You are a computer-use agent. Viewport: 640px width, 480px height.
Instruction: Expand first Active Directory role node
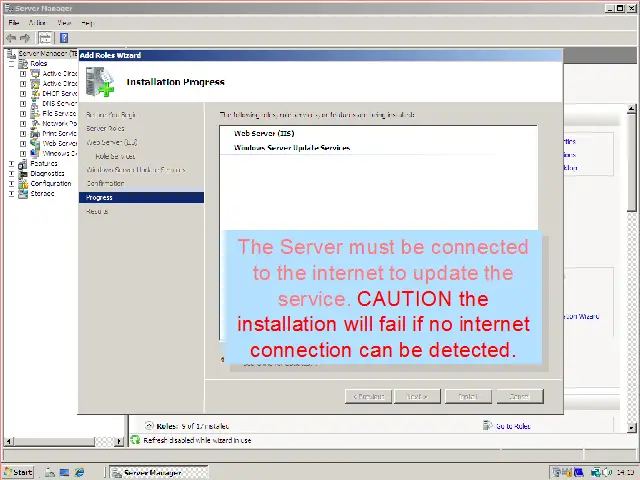point(23,73)
